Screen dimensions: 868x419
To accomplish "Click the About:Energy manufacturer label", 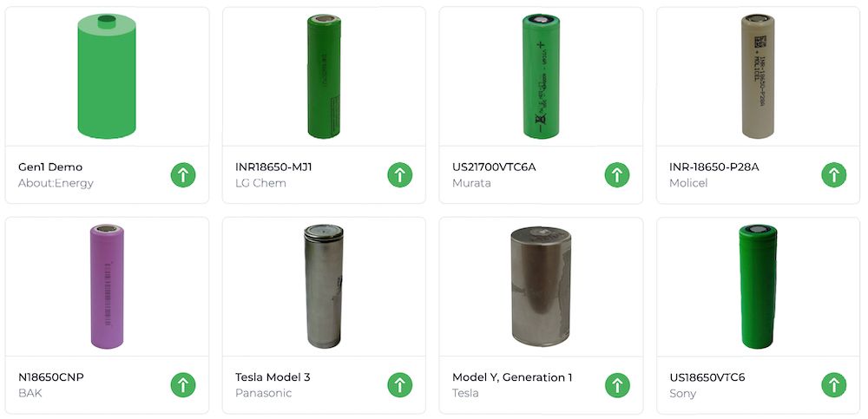I will [56, 183].
